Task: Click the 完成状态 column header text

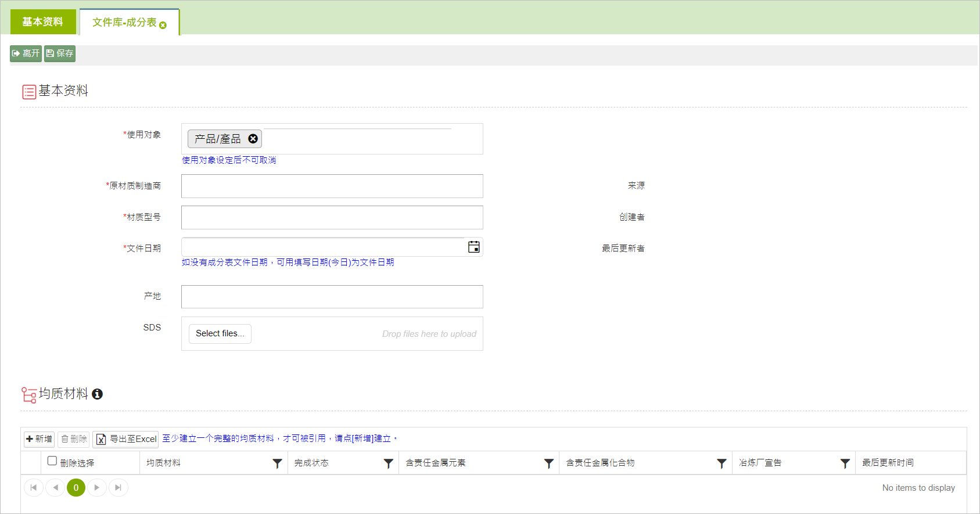Action: [x=311, y=463]
